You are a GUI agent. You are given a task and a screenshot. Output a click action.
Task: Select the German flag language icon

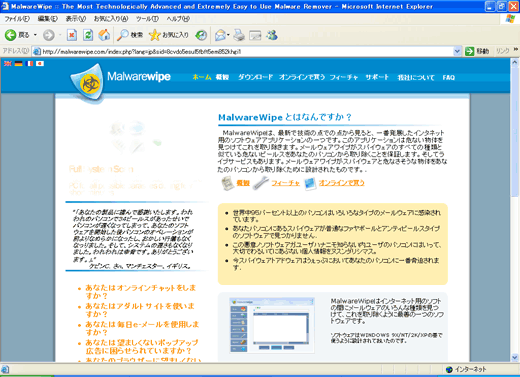tap(18, 63)
